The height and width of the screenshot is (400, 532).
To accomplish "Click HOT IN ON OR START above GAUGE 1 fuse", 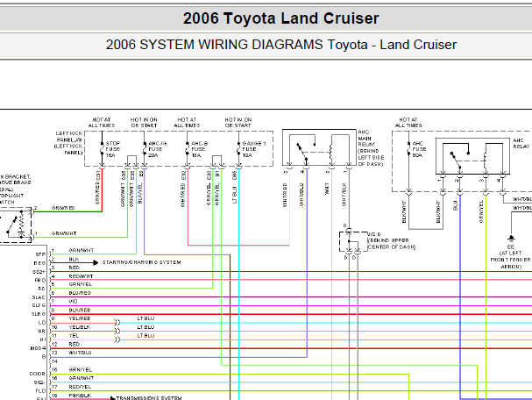I will pyautogui.click(x=238, y=123).
